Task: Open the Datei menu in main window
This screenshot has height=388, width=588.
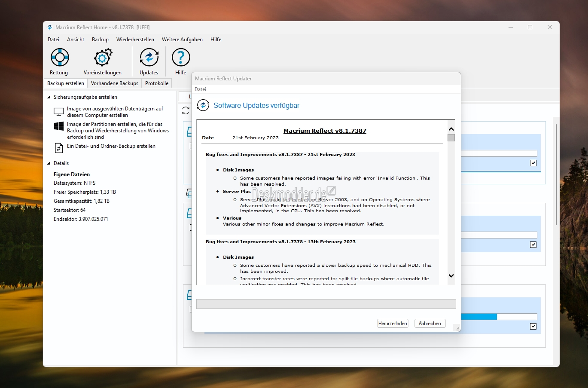Action: coord(54,40)
